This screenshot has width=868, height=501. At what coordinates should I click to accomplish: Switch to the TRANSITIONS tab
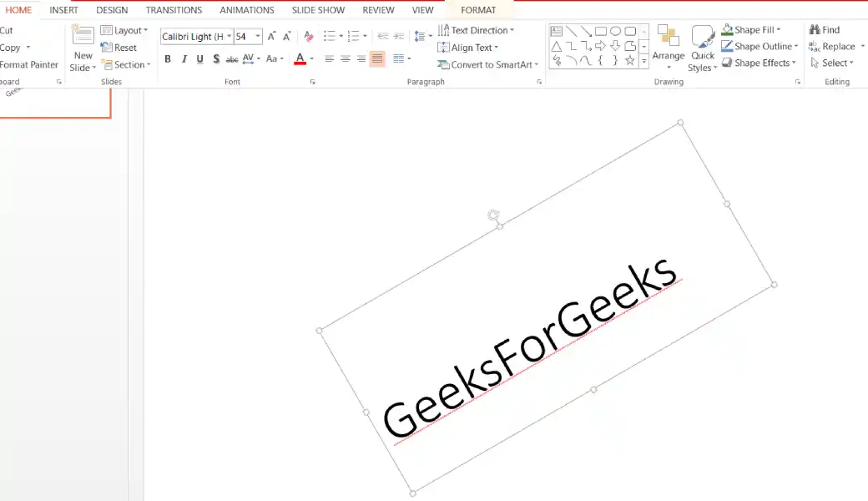(174, 10)
